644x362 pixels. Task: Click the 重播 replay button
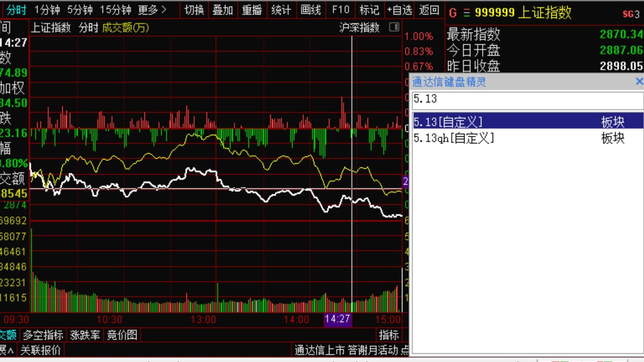[x=252, y=10]
